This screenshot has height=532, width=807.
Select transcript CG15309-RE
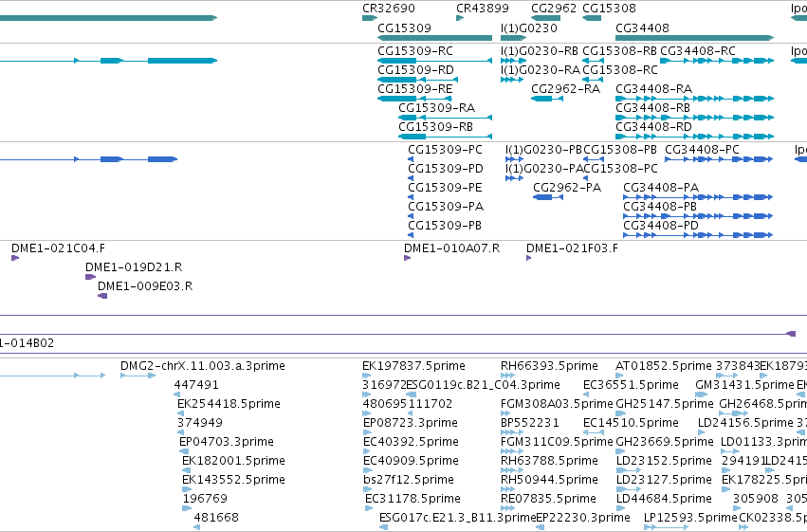pyautogui.click(x=414, y=99)
